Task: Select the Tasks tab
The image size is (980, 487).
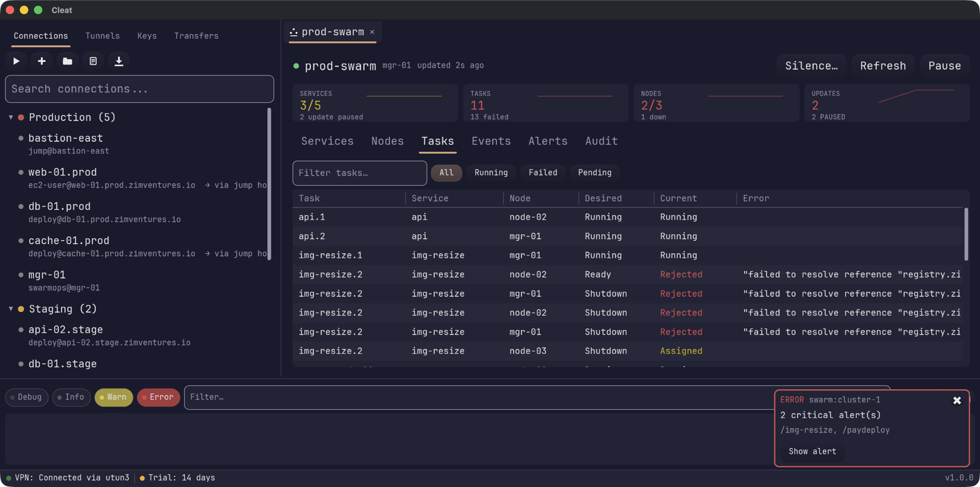Action: 438,141
